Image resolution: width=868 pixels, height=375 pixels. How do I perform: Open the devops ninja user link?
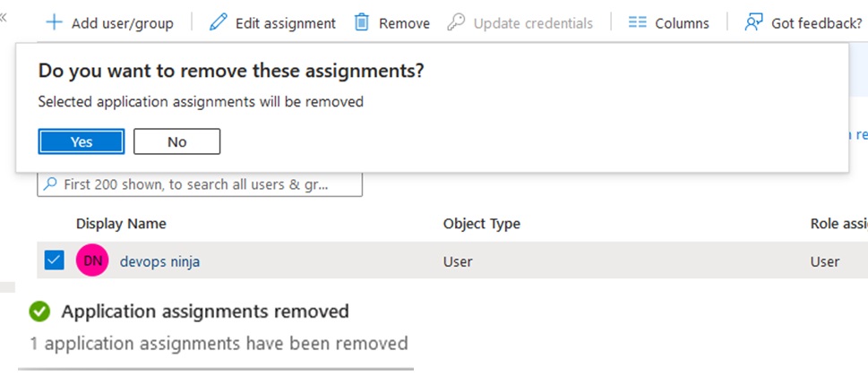pos(159,261)
